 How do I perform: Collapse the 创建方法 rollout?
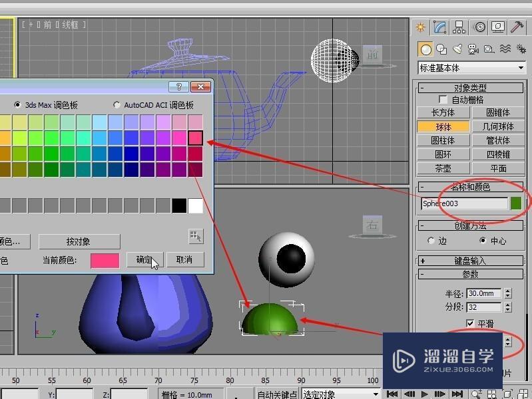click(470, 225)
